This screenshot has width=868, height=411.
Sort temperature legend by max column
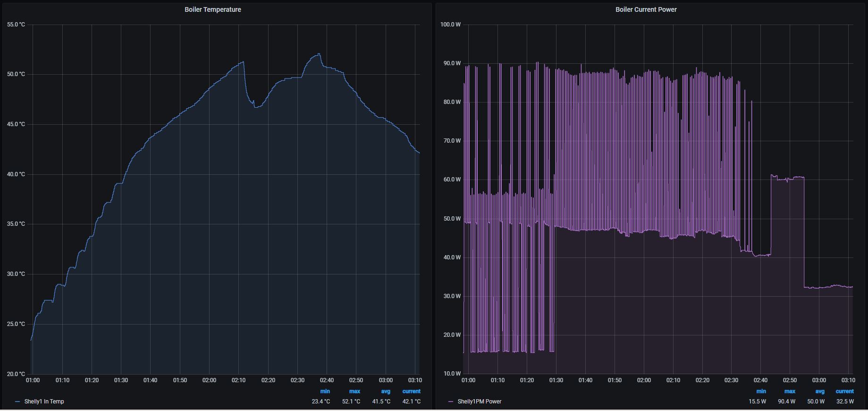354,391
